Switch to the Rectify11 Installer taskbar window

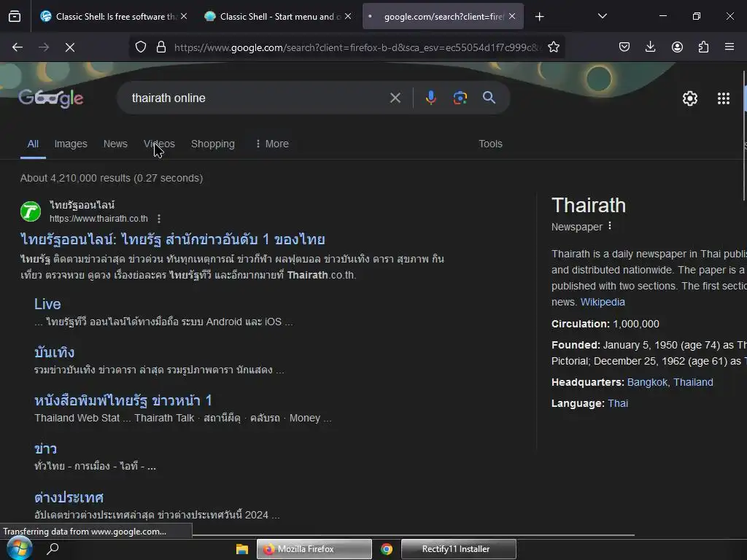(x=459, y=549)
